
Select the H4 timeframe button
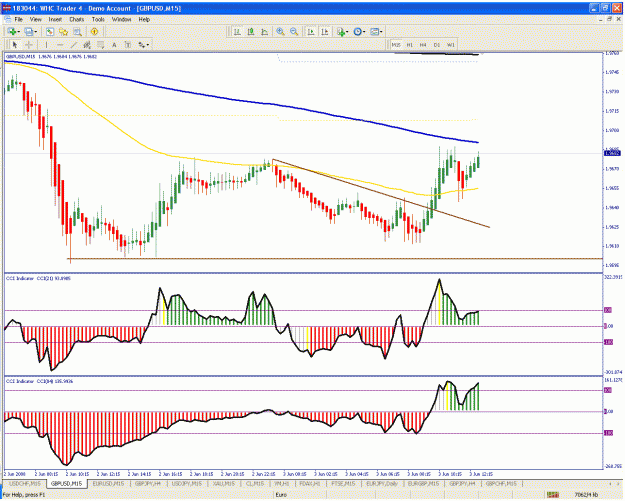423,45
